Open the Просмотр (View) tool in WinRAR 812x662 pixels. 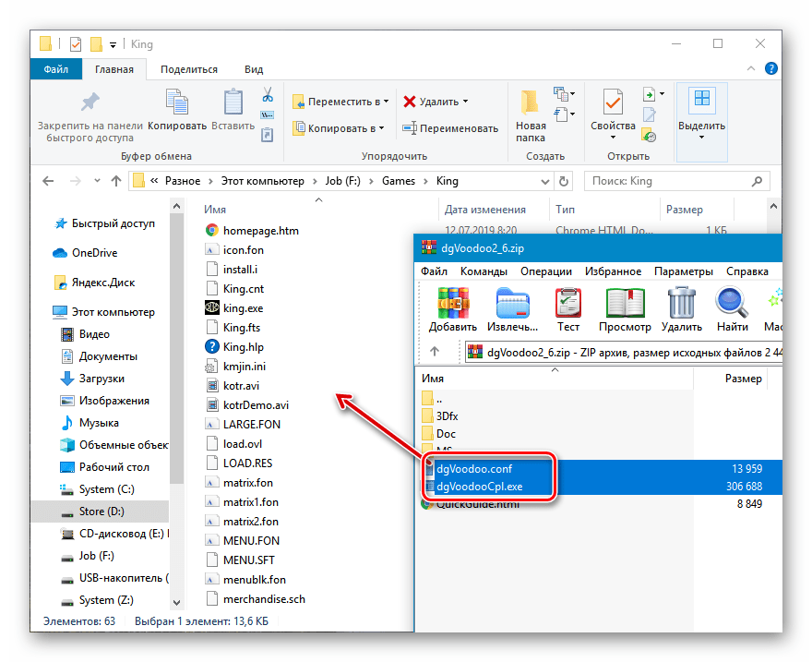click(625, 303)
